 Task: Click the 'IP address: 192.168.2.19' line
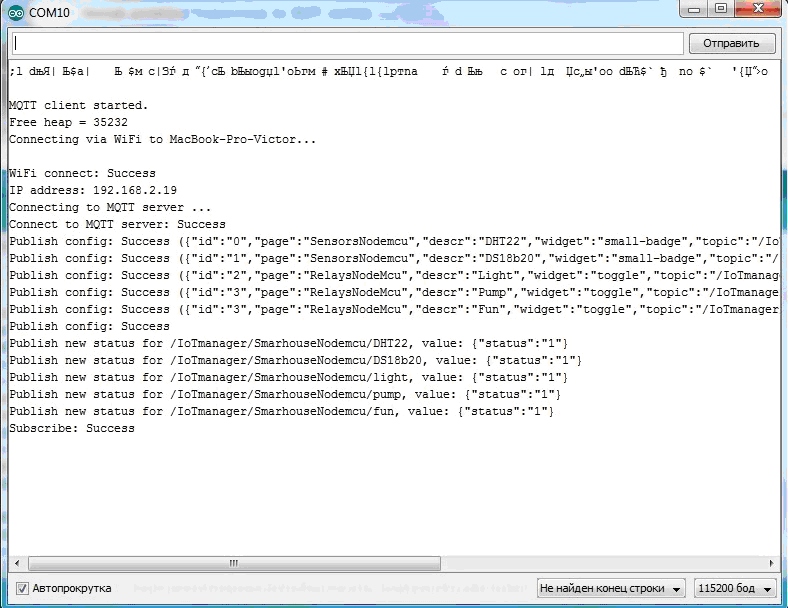tap(93, 190)
